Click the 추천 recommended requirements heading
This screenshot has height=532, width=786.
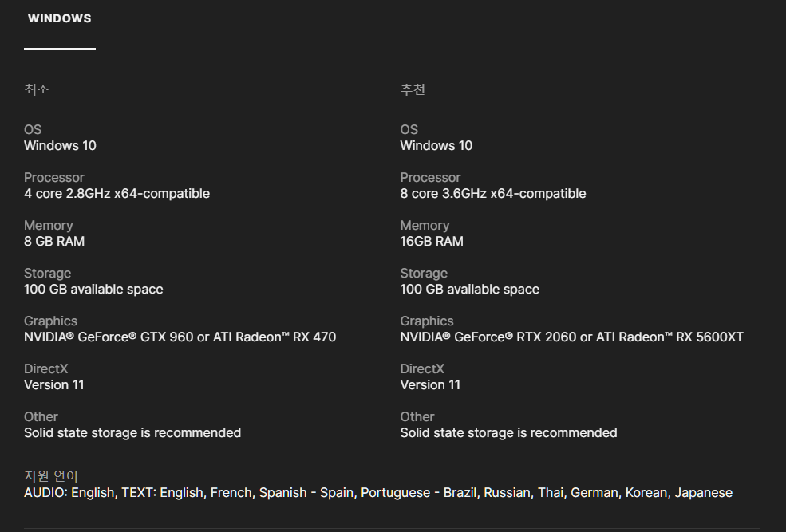point(413,89)
